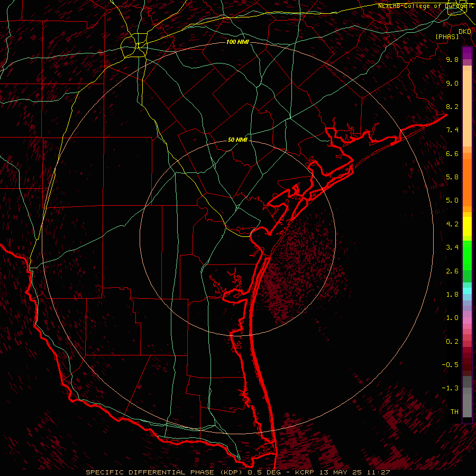Click the pink band near the 1.0 value

tap(467, 321)
